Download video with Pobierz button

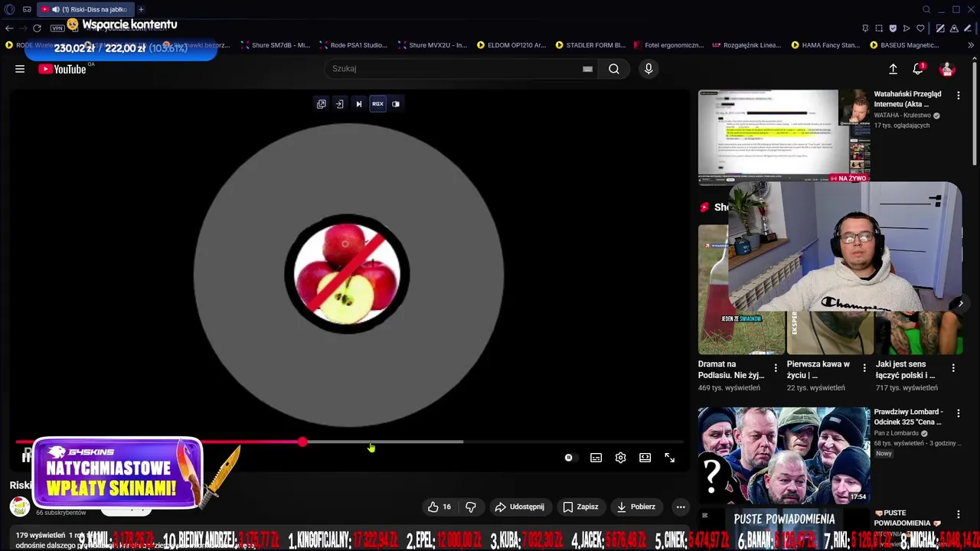[635, 507]
